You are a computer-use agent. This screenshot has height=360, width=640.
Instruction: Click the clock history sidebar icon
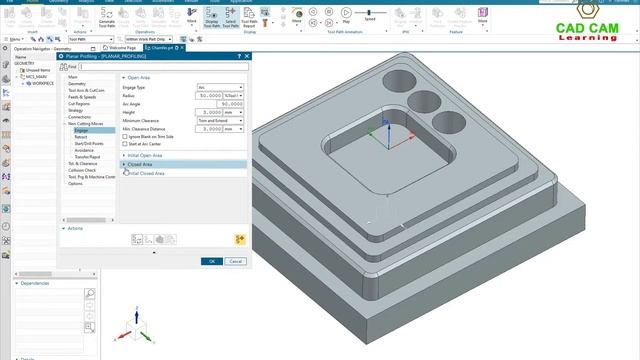6,227
